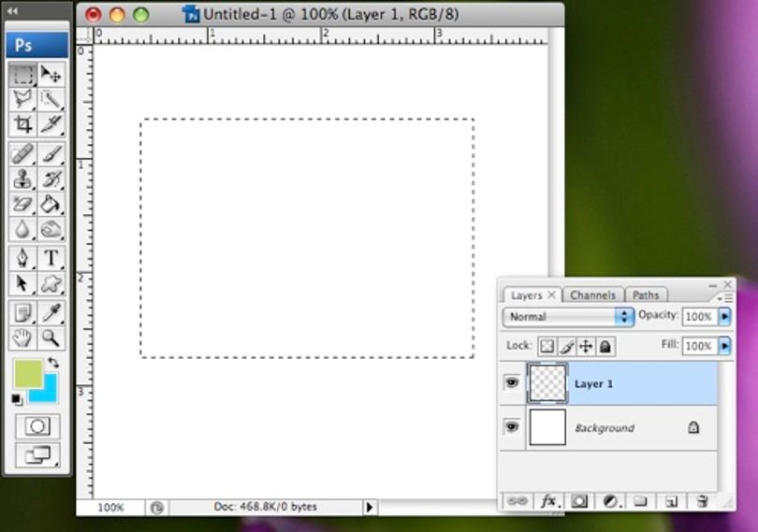Switch to the Paths tab

(x=646, y=295)
